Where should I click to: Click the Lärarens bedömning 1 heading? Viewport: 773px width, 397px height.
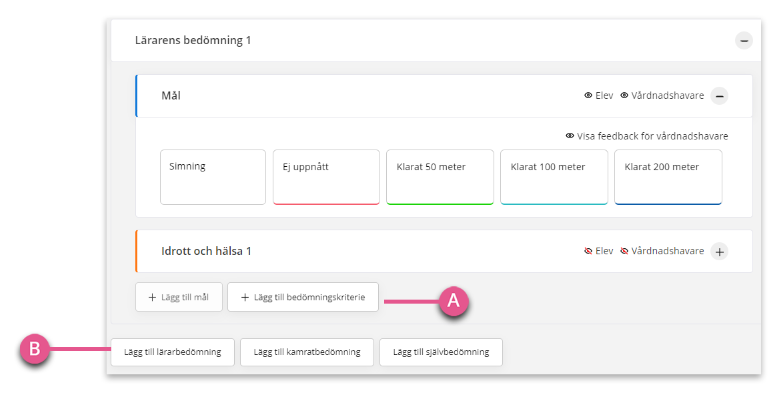pos(193,40)
